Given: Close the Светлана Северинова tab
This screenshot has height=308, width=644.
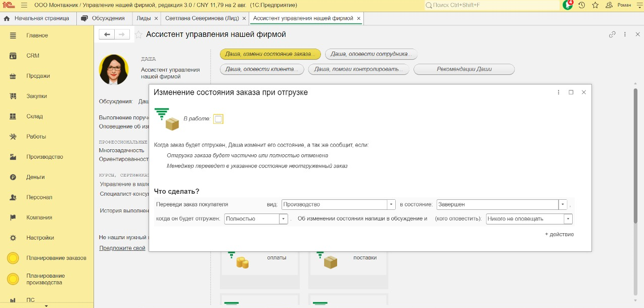Looking at the screenshot, I should (x=244, y=18).
